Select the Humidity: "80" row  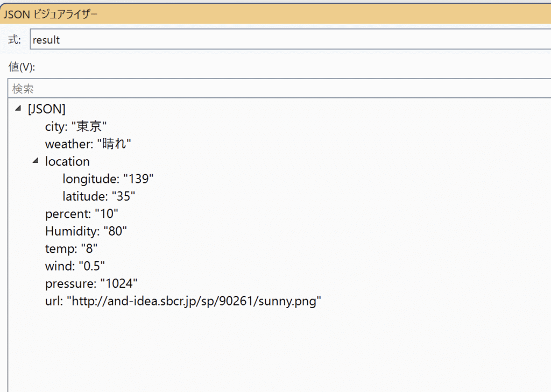click(x=86, y=231)
